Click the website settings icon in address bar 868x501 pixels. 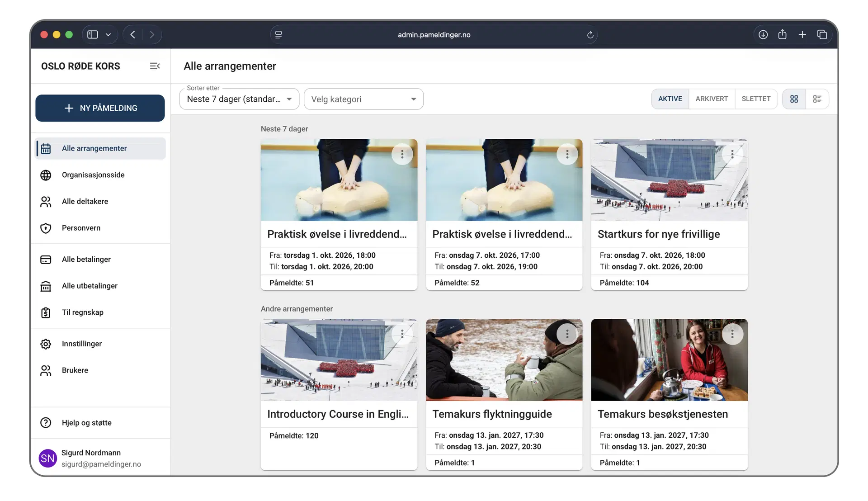click(x=278, y=35)
